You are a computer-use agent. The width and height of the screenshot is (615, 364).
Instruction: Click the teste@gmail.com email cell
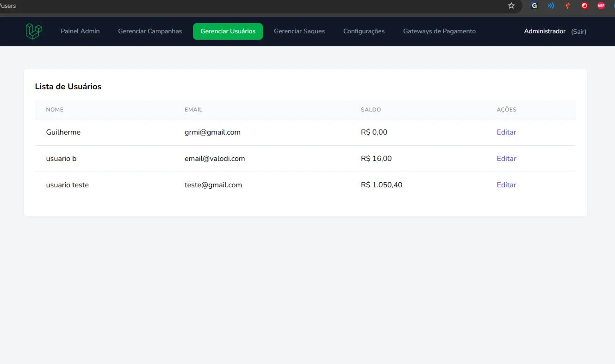coord(213,185)
